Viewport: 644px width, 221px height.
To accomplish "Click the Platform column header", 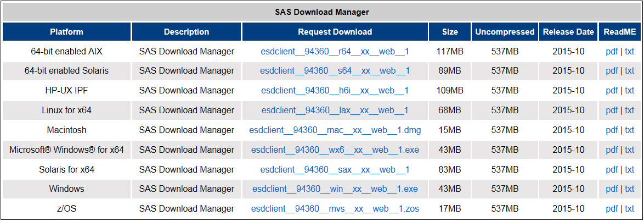I will click(66, 32).
